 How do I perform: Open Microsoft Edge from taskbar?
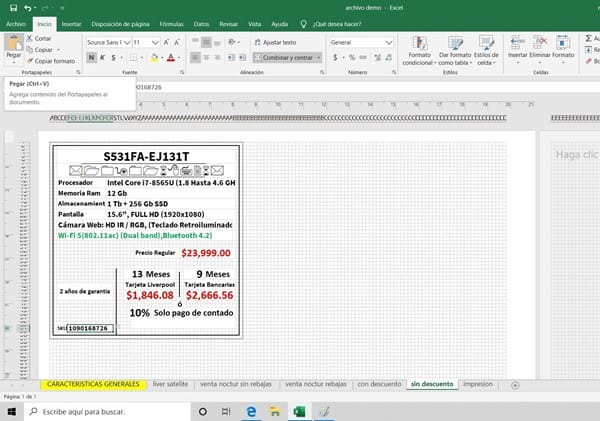[x=251, y=411]
